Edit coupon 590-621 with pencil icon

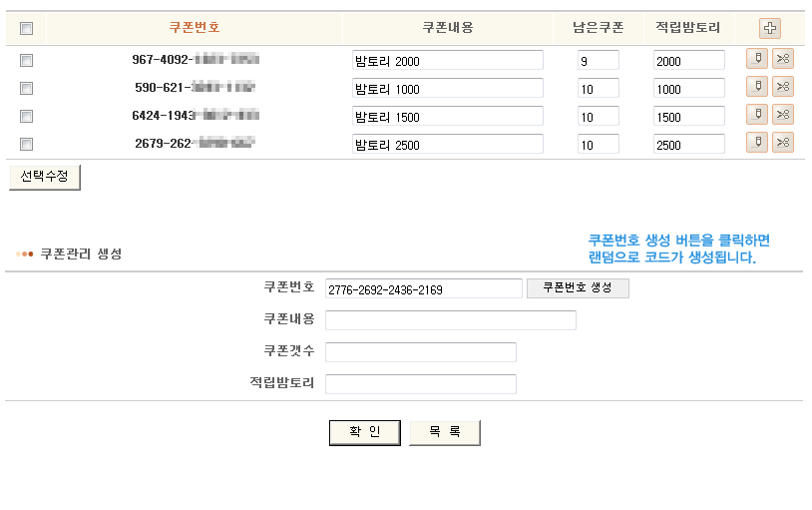757,88
